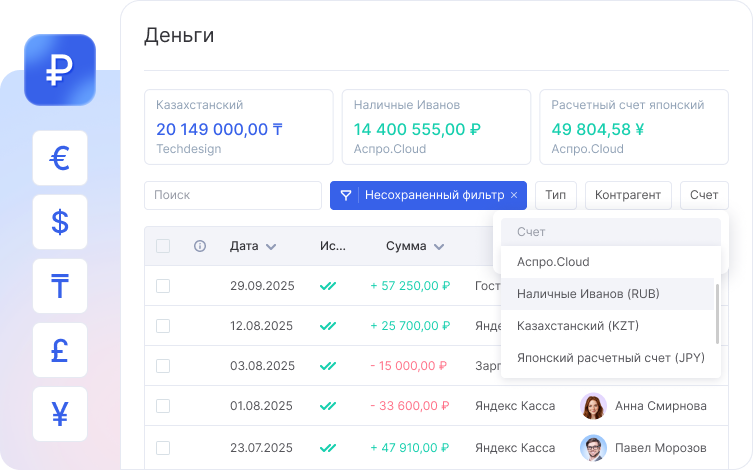The height and width of the screenshot is (470, 753).
Task: Click the info icon in table header
Action: 200,246
